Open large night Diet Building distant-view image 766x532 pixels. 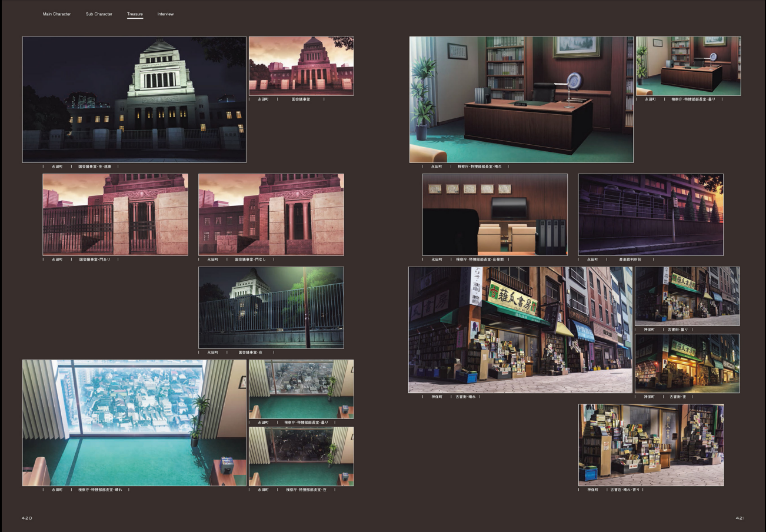(x=134, y=99)
